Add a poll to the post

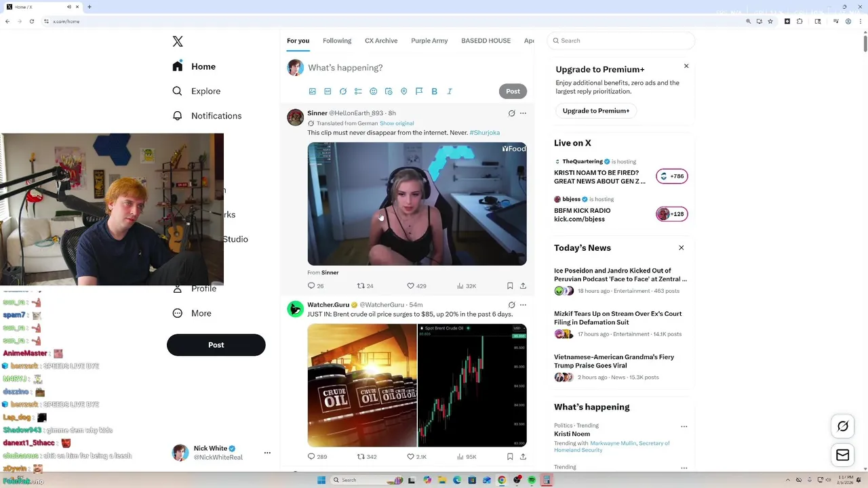coord(358,91)
